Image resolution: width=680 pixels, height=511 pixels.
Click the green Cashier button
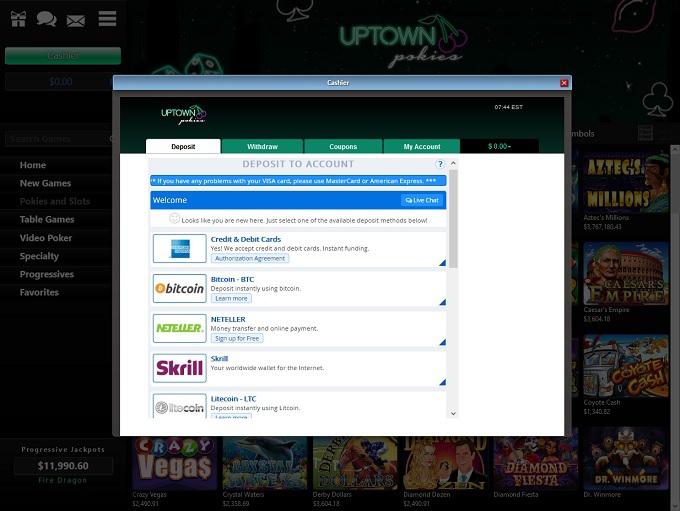tap(63, 56)
